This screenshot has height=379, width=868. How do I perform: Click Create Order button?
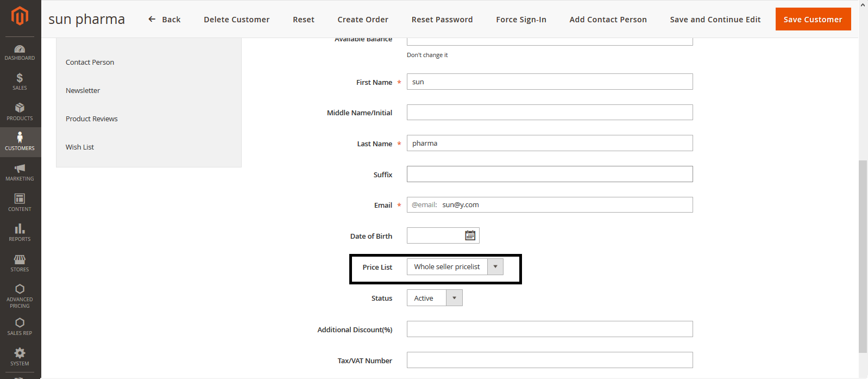pyautogui.click(x=363, y=20)
